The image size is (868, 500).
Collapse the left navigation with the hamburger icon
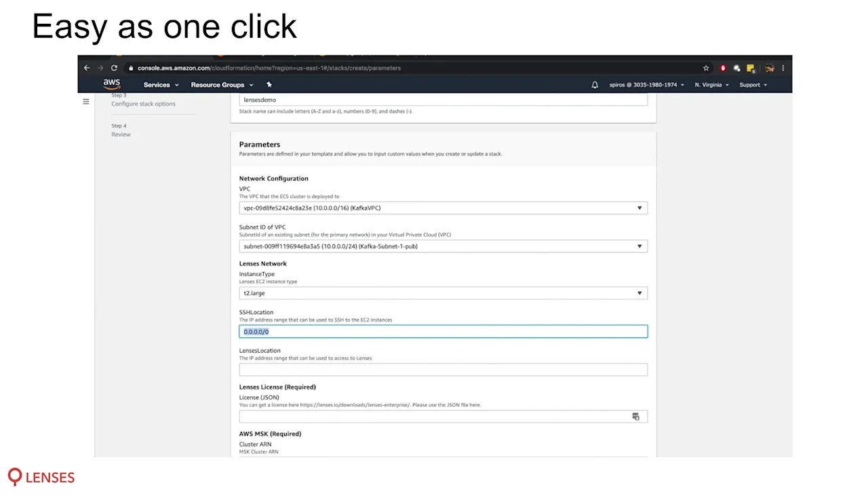pyautogui.click(x=86, y=101)
